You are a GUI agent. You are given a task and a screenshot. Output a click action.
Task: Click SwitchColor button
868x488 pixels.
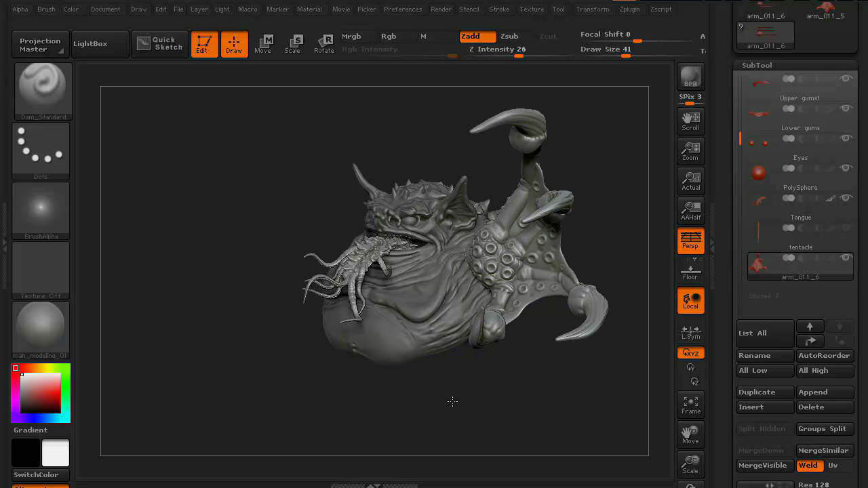coord(41,474)
